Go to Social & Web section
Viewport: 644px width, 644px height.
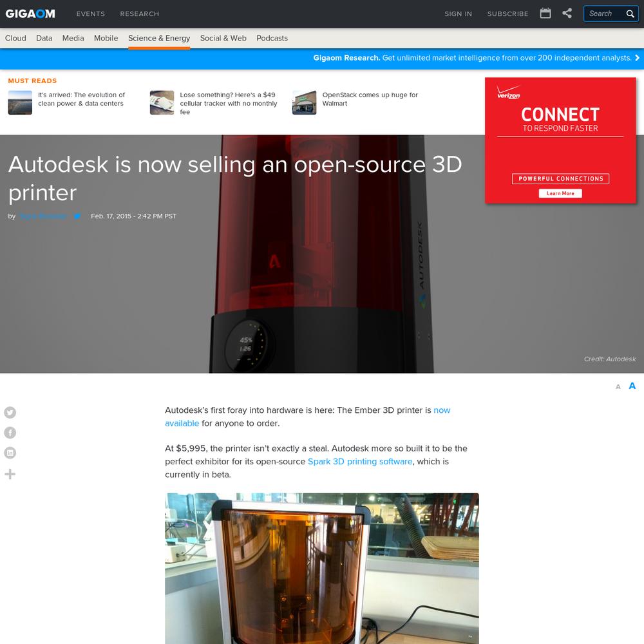[223, 38]
